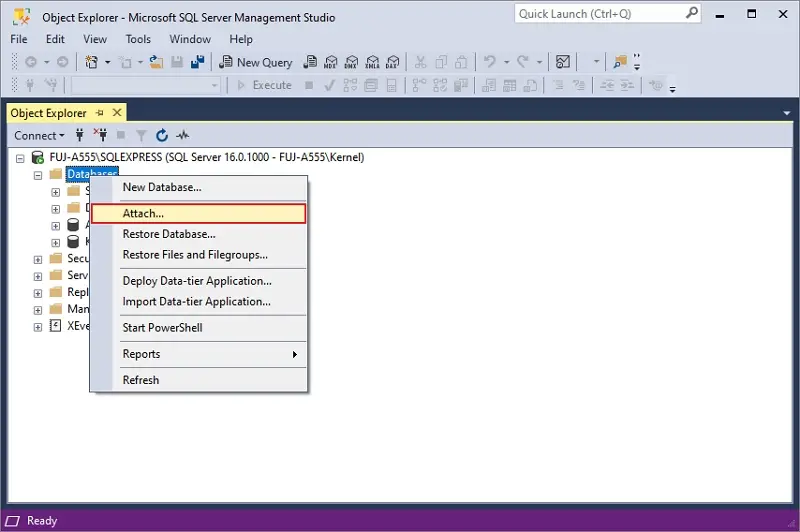Open the File menu

pos(19,39)
